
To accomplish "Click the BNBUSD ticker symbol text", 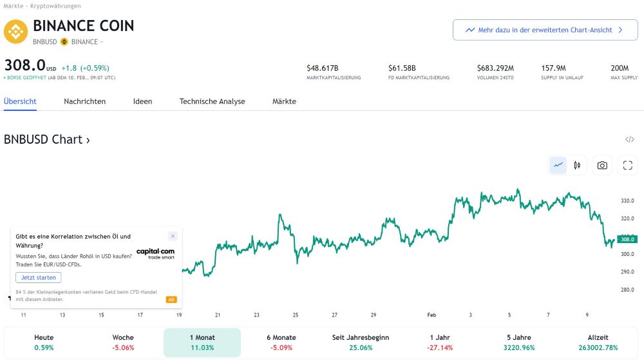I will [x=45, y=41].
